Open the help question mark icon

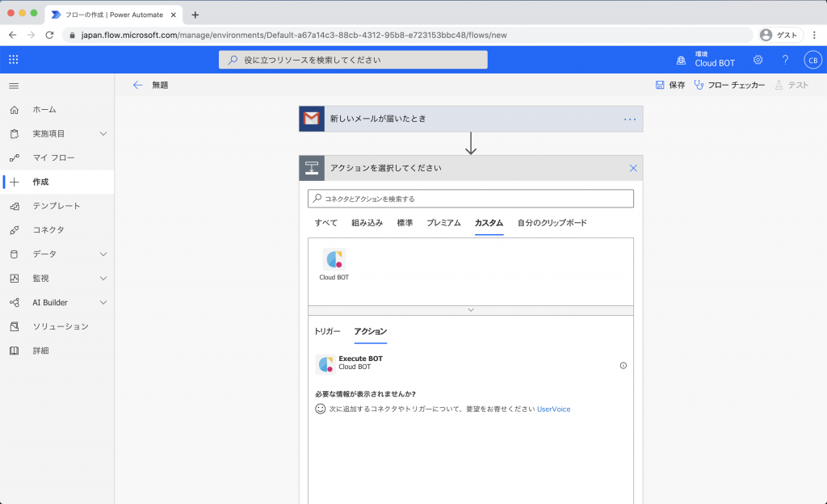[785, 60]
